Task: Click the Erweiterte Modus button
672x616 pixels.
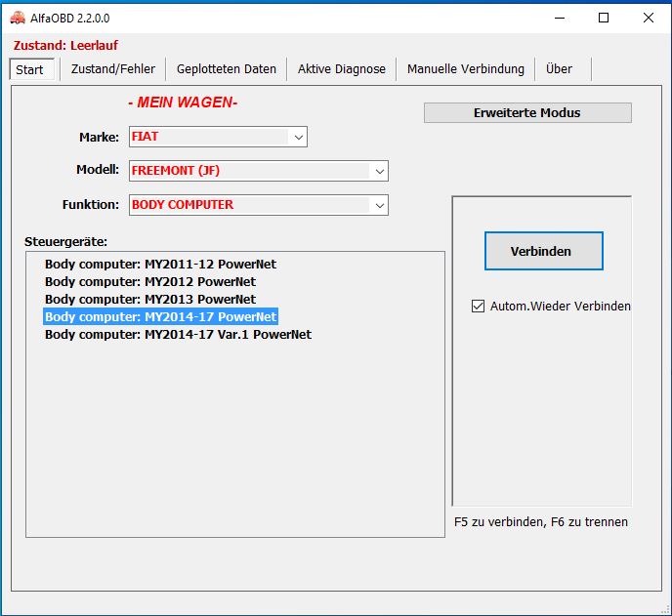Action: coord(526,112)
